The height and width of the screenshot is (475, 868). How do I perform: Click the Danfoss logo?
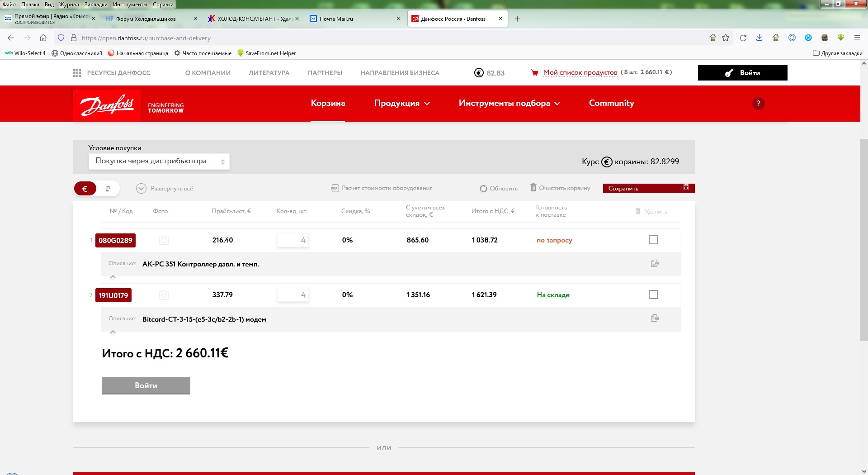click(x=107, y=105)
